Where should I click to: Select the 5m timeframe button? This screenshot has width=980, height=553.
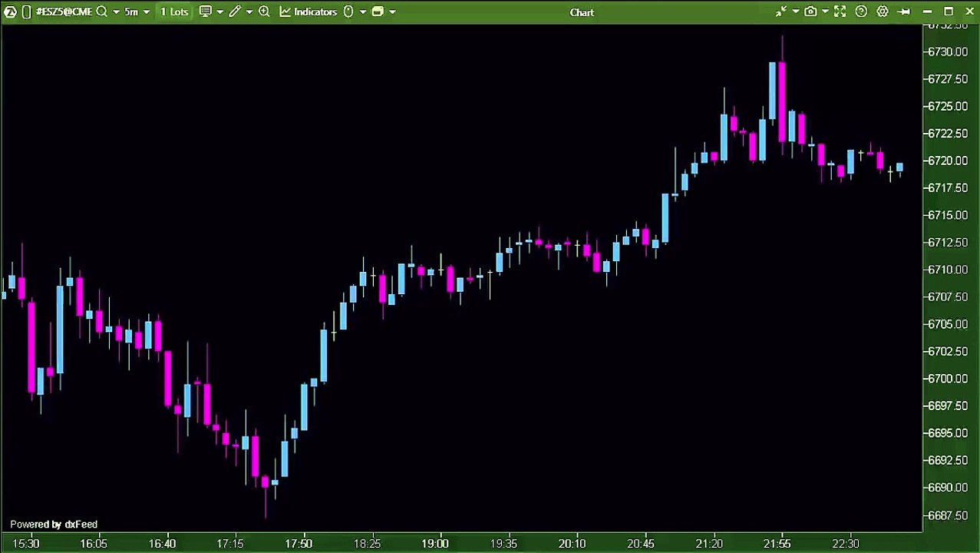click(131, 12)
